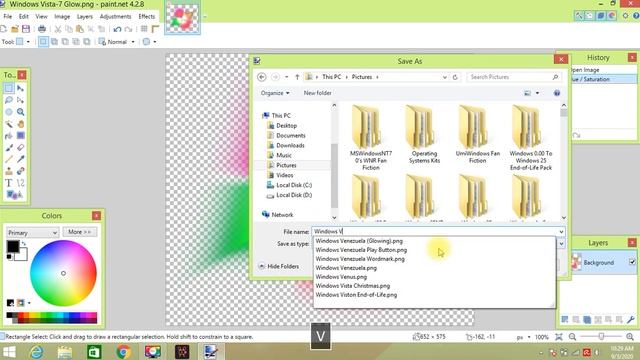Image resolution: width=640 pixels, height=360 pixels.
Task: Select the Magic Wand tool
Action: (x=9, y=124)
